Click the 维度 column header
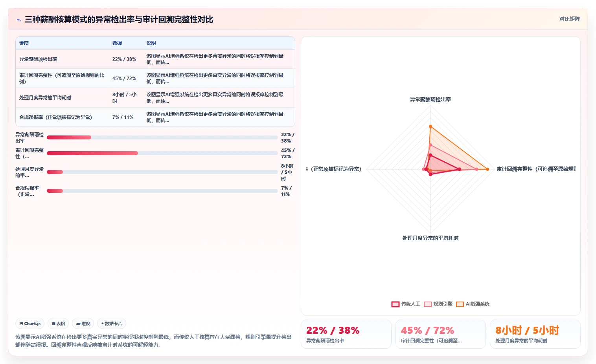The height and width of the screenshot is (364, 596). click(x=24, y=43)
